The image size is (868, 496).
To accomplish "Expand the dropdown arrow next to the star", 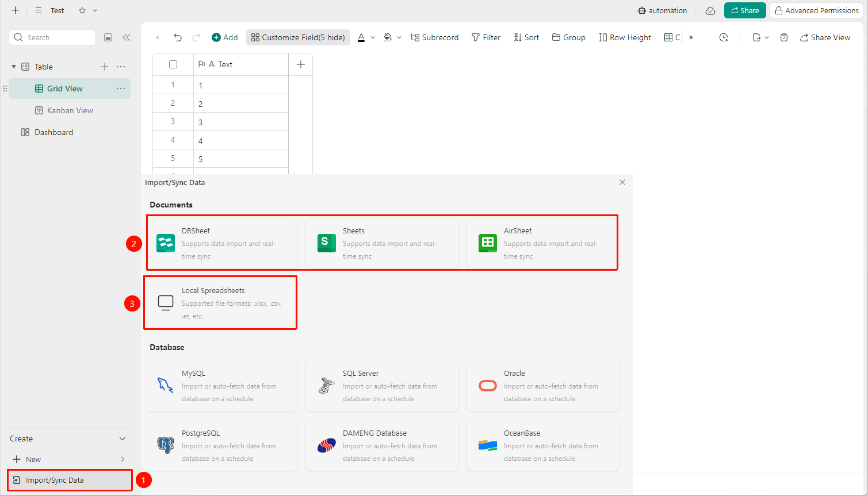I will pyautogui.click(x=95, y=10).
